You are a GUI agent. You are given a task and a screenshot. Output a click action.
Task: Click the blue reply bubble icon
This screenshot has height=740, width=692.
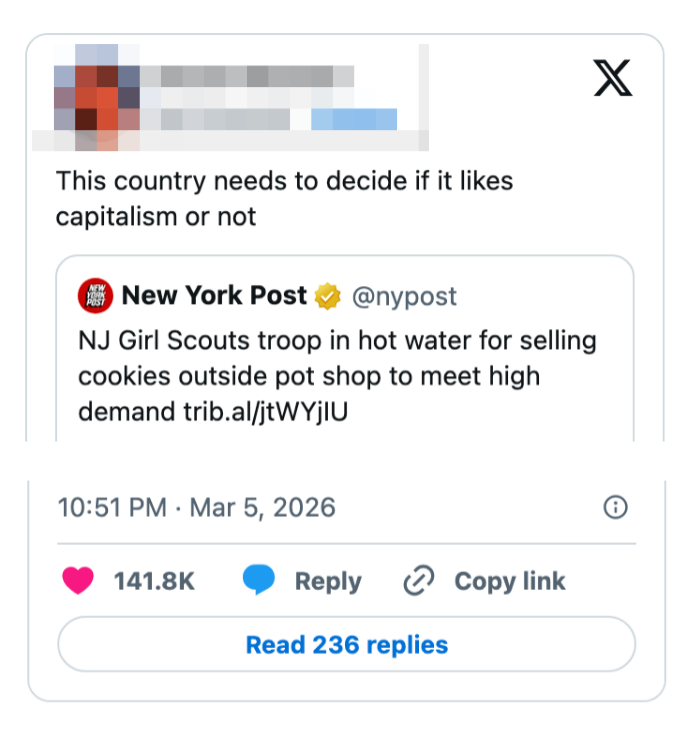click(x=259, y=581)
